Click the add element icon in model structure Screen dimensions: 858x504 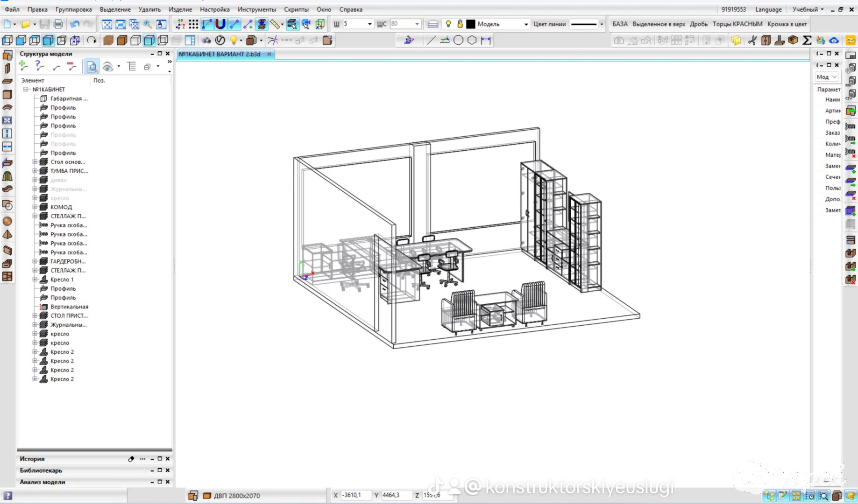tap(24, 66)
